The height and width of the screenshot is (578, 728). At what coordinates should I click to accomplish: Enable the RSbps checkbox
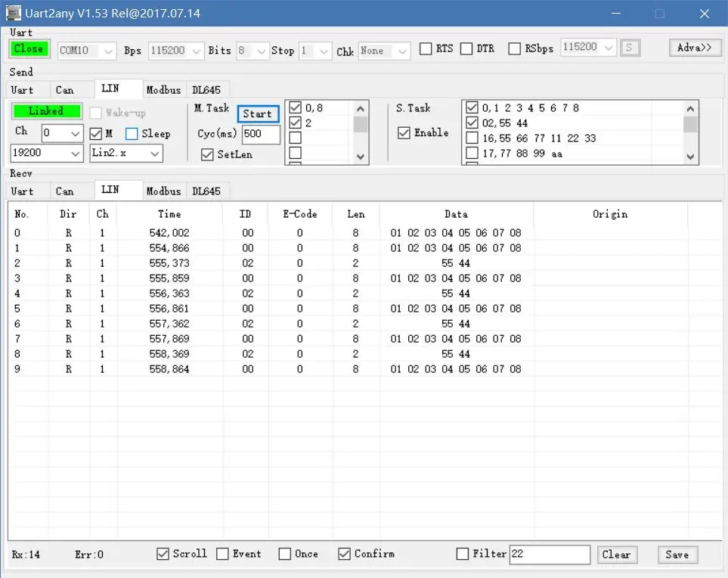514,48
